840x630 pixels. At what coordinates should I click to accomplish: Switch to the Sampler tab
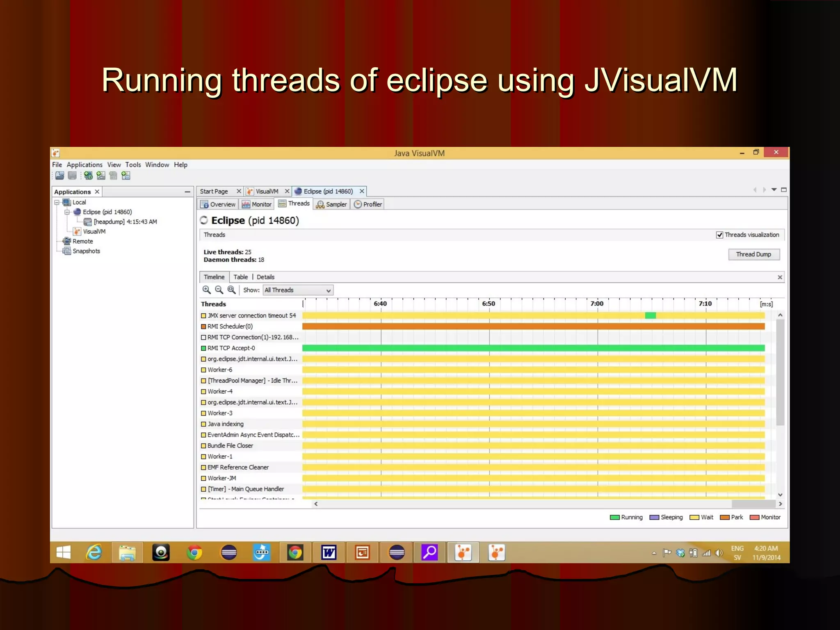[x=331, y=204]
